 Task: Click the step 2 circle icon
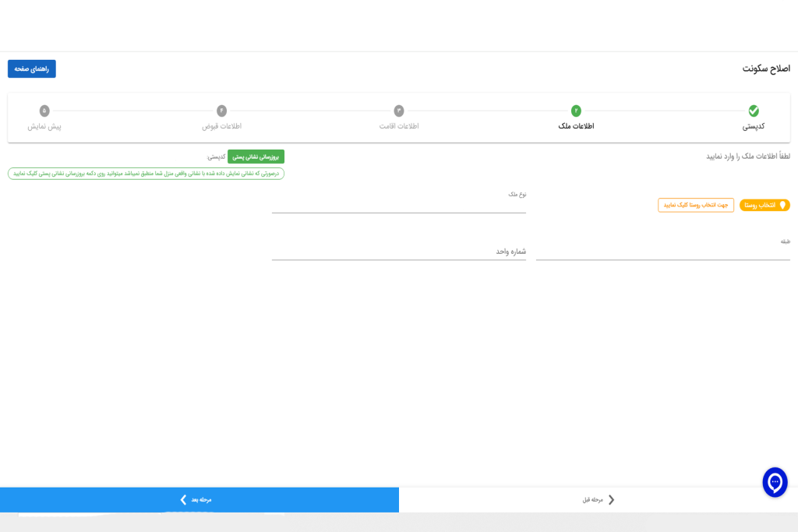[576, 111]
